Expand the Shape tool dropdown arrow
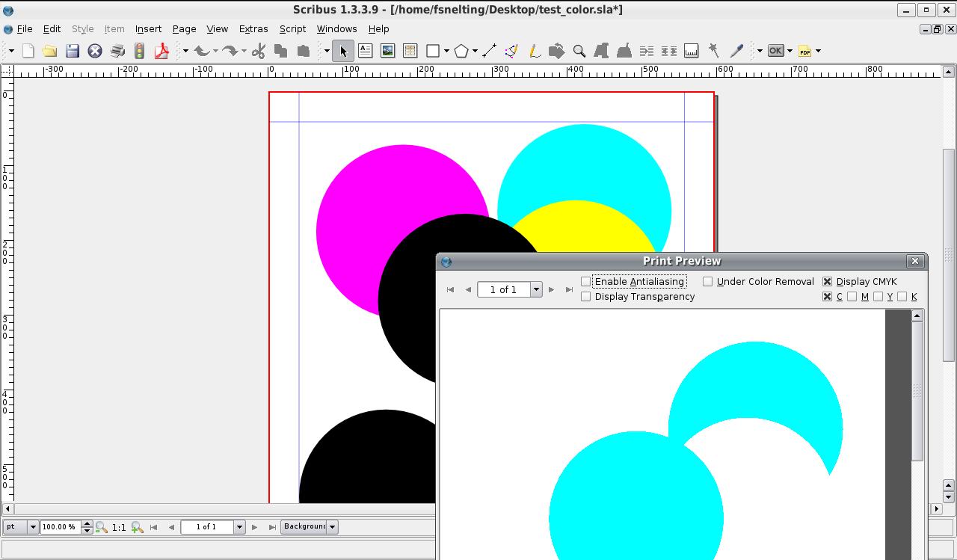Screen dimensions: 957x560 (446, 51)
